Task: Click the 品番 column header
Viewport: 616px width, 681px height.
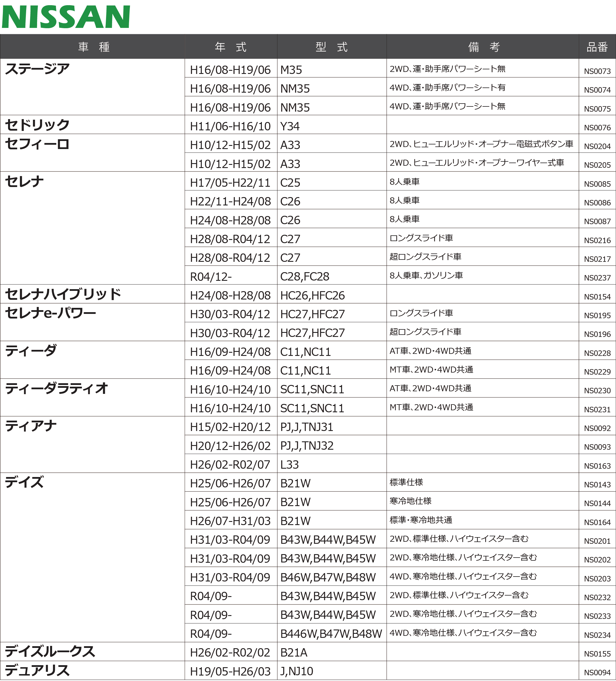Action: pos(597,47)
